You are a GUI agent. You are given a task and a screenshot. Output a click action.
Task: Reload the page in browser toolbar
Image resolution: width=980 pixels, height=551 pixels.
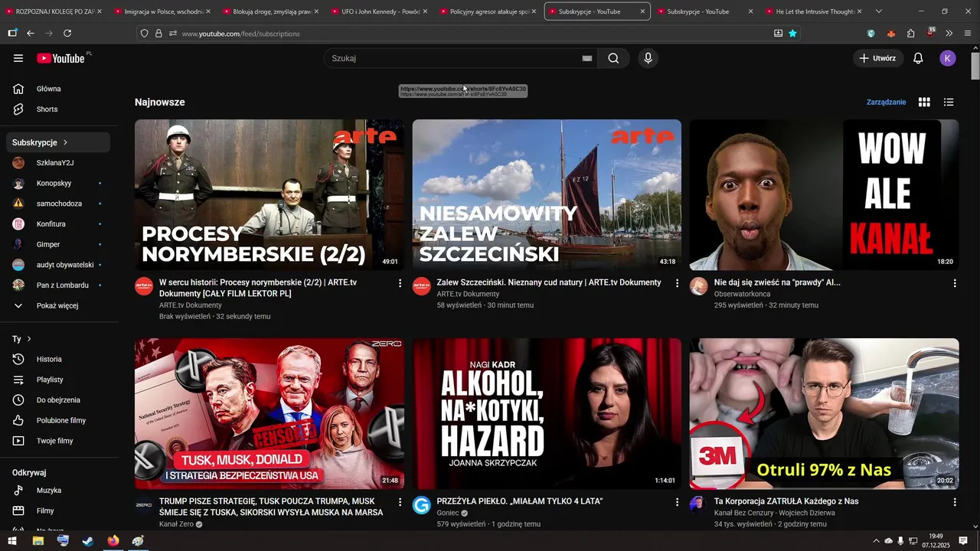(67, 34)
